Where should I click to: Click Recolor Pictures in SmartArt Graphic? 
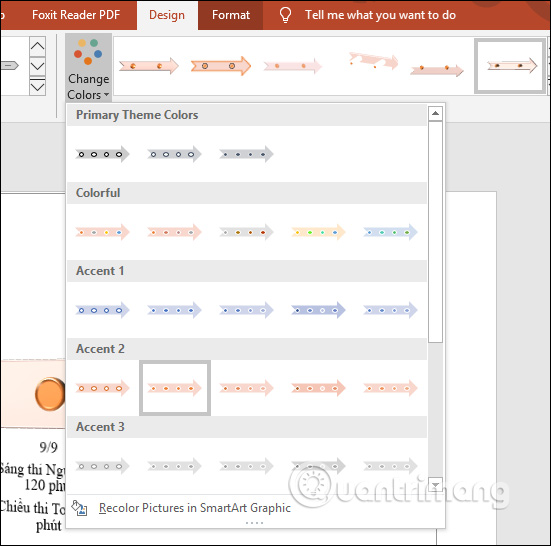tap(195, 508)
